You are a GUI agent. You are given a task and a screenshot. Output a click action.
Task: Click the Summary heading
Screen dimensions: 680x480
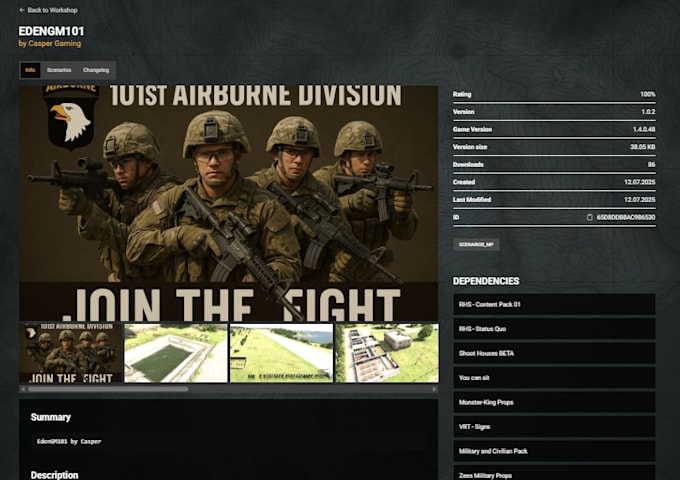tap(51, 417)
